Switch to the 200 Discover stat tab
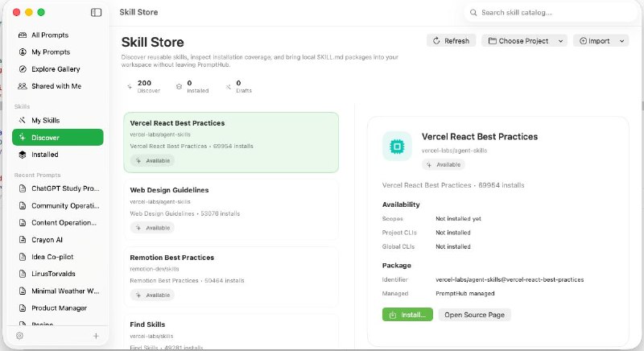The image size is (644, 351). tap(144, 86)
